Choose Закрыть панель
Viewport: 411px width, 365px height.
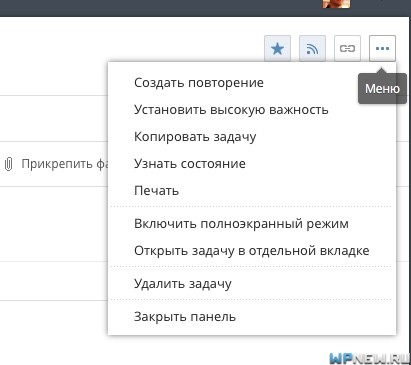[185, 317]
